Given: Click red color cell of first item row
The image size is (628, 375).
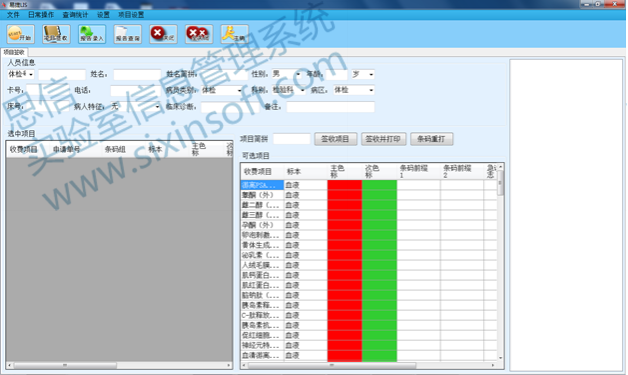Looking at the screenshot, I should (344, 185).
